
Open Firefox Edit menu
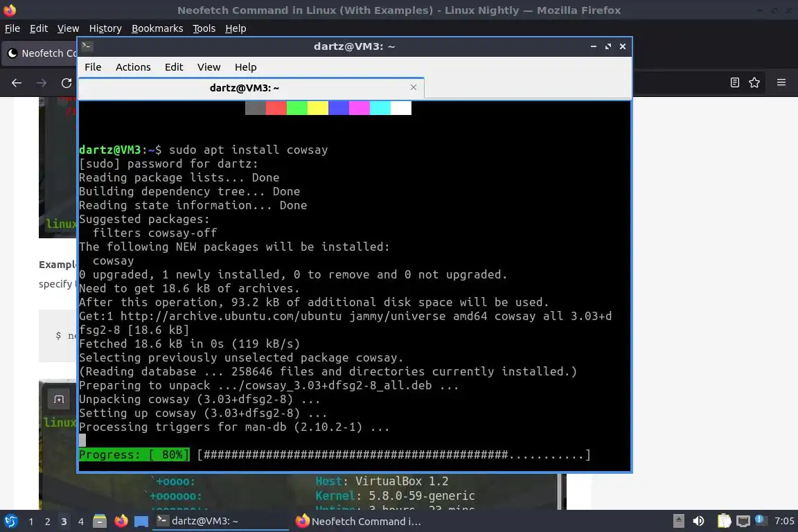click(x=39, y=28)
